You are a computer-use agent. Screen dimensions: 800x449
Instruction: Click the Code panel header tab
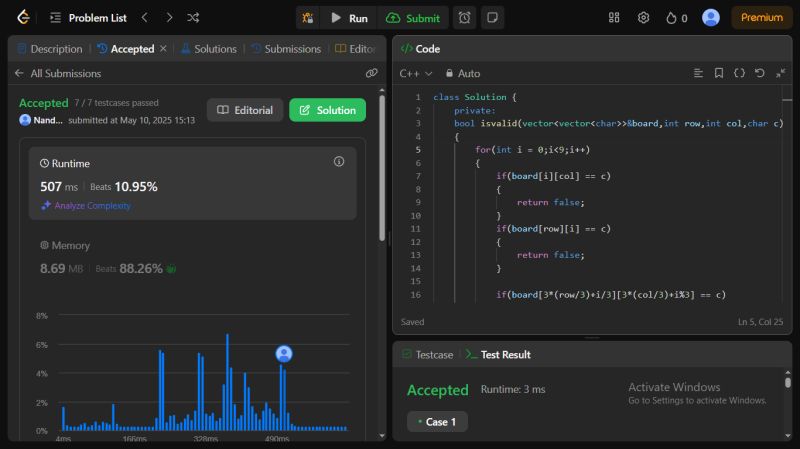point(420,49)
